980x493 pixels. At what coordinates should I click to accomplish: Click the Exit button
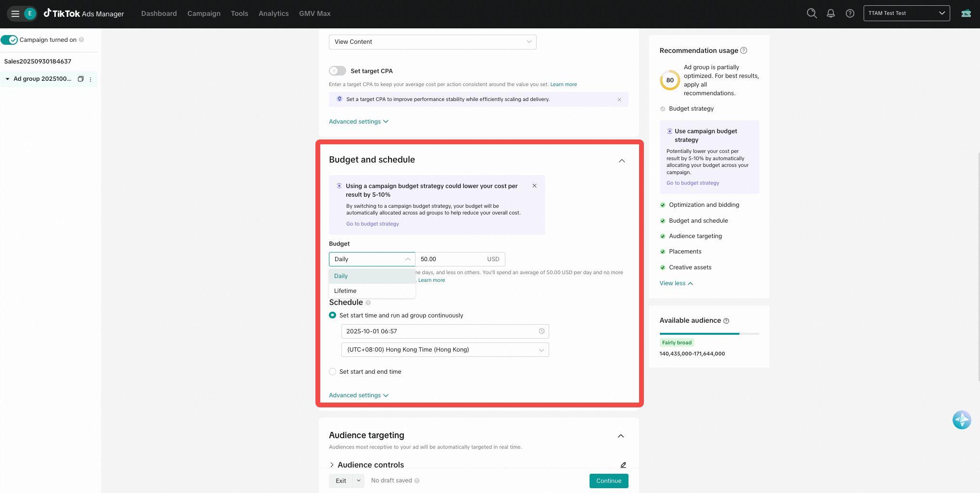(341, 481)
